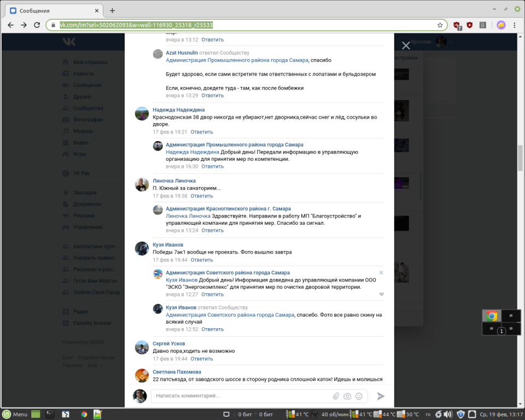Click the volume speaker icon in system tray
The image size is (525, 420).
(447, 414)
